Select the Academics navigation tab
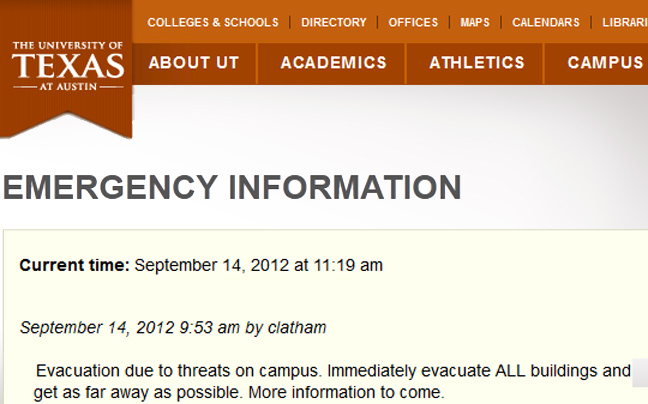Viewport: 648px width, 404px height. 333,63
